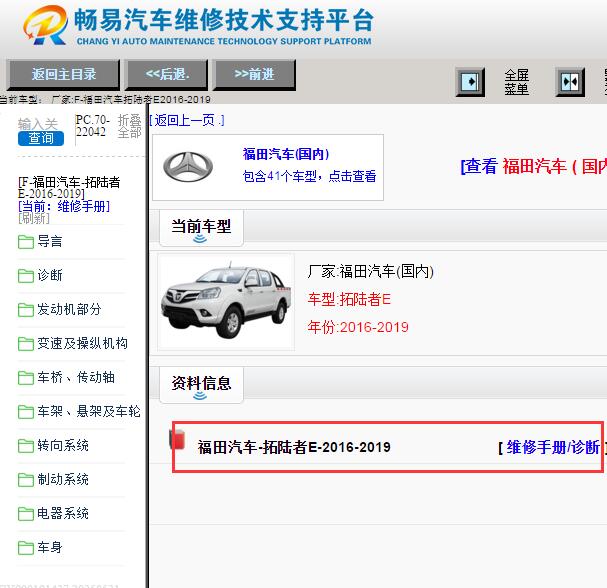Click the folder icon beside 诊断
Image resolution: width=607 pixels, height=588 pixels.
[x=26, y=276]
